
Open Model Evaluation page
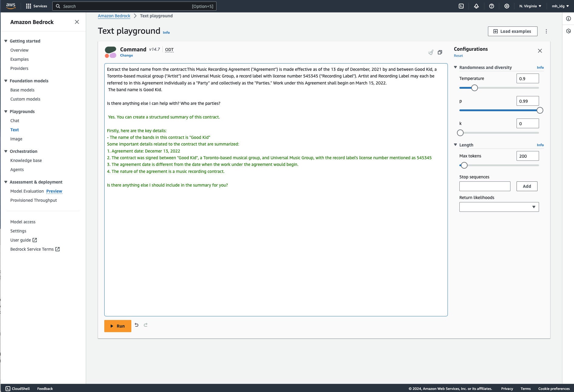point(27,191)
